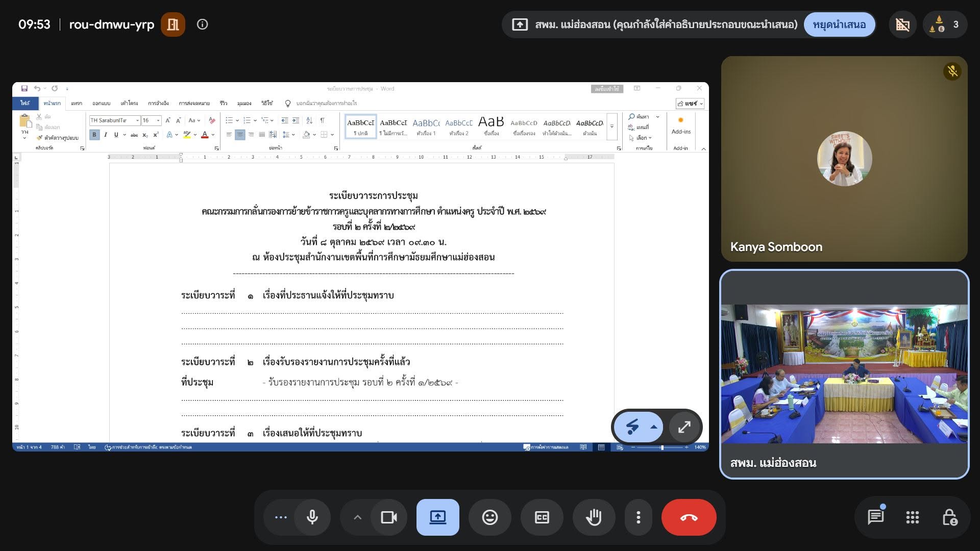980x551 pixels.
Task: Toggle strikethrough formatting (abc)
Action: tap(134, 135)
